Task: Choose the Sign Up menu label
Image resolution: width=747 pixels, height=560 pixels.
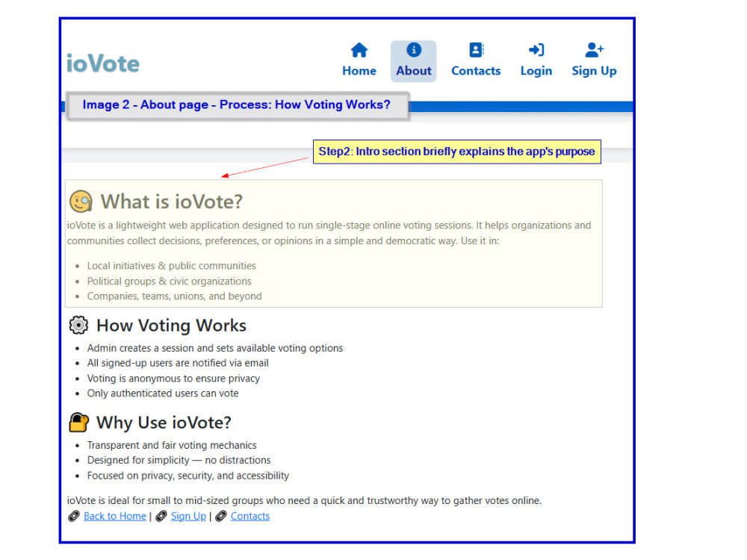Action: pyautogui.click(x=594, y=71)
